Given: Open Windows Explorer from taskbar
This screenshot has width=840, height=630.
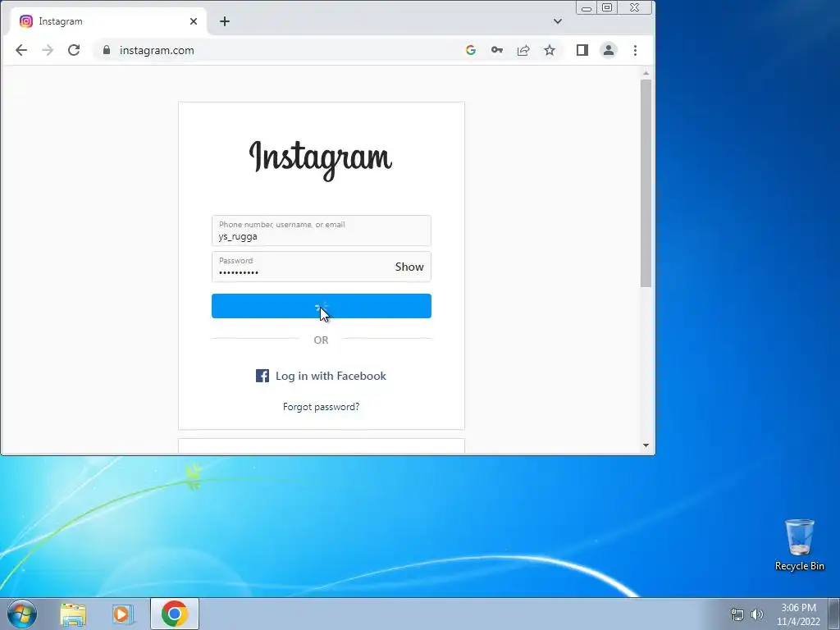Looking at the screenshot, I should click(73, 614).
